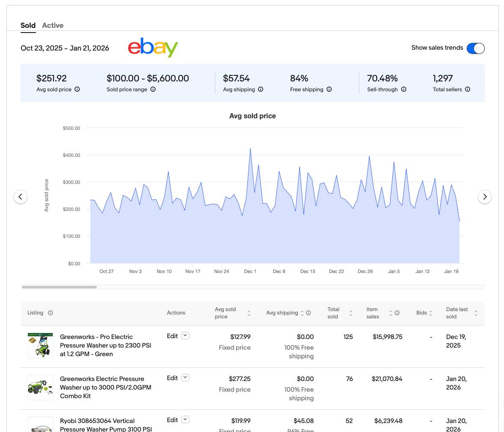Click info icon next to Sell-through
The height and width of the screenshot is (432, 504).
pos(404,90)
